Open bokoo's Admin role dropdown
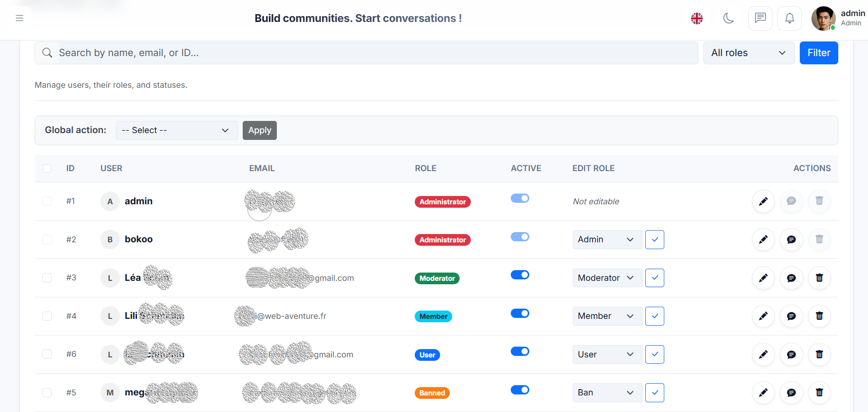868x412 pixels. [607, 239]
